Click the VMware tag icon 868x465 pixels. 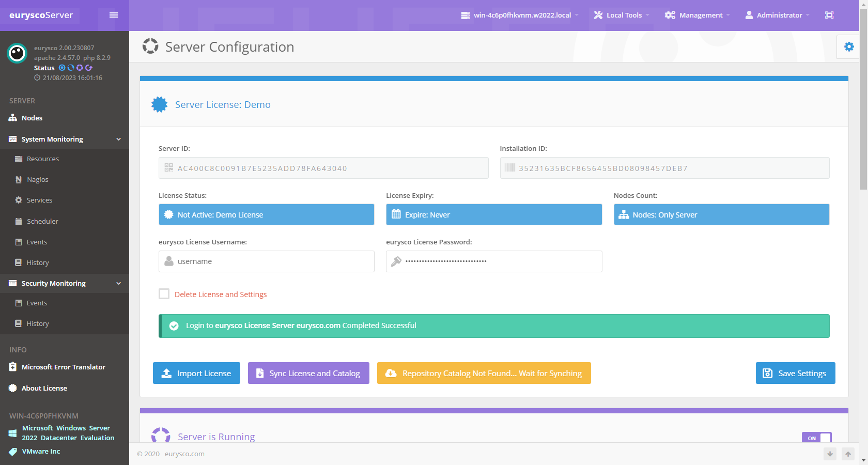[13, 452]
